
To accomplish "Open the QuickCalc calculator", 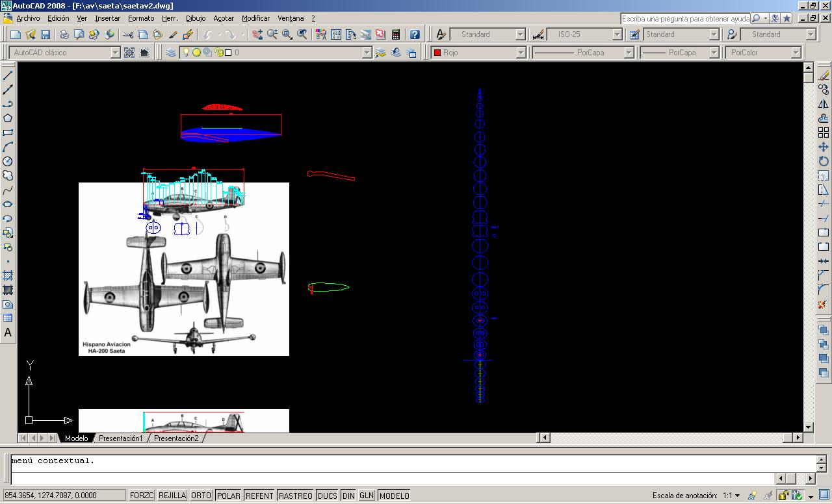I will click(x=395, y=34).
